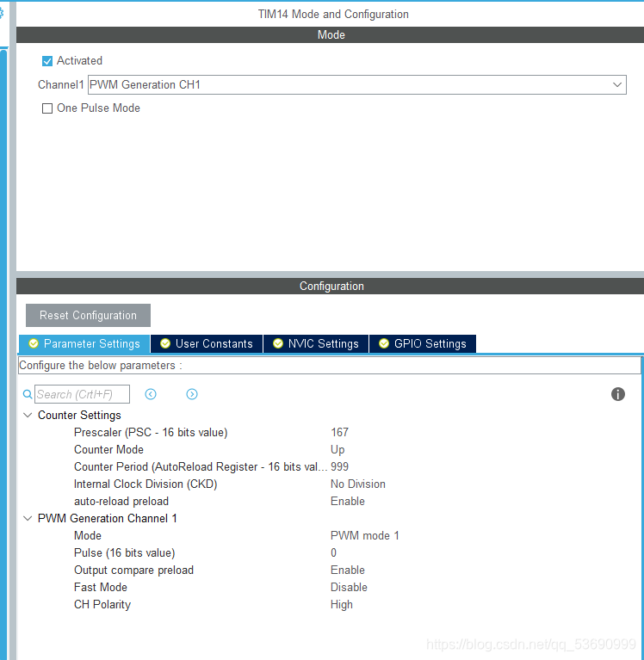The width and height of the screenshot is (644, 660).
Task: Select auto-reload preload value Enable
Action: click(348, 502)
